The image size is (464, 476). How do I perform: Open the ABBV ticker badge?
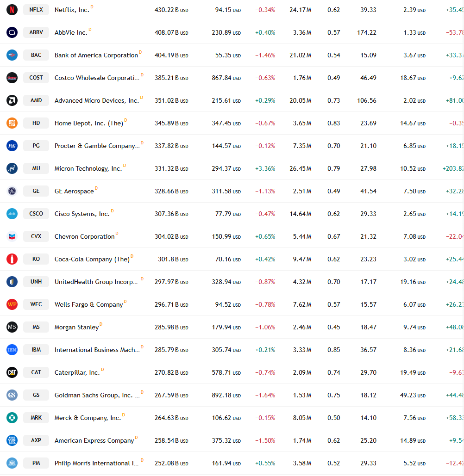coord(36,32)
